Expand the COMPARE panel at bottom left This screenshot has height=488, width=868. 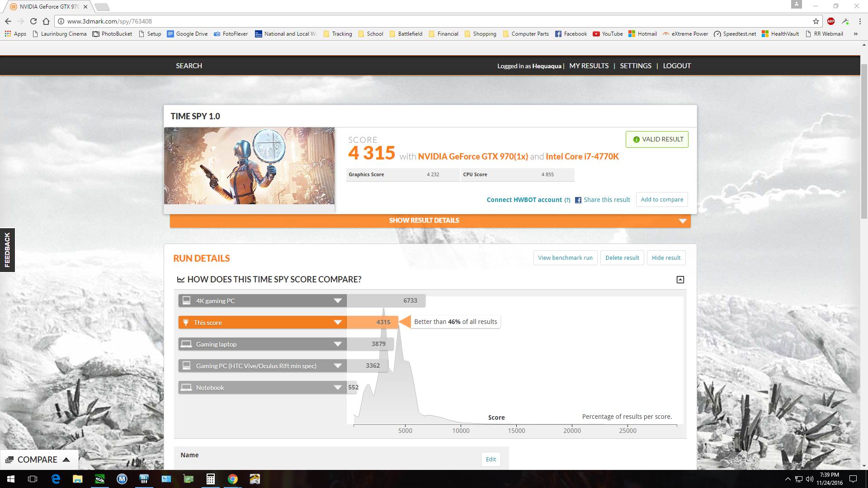[39, 460]
